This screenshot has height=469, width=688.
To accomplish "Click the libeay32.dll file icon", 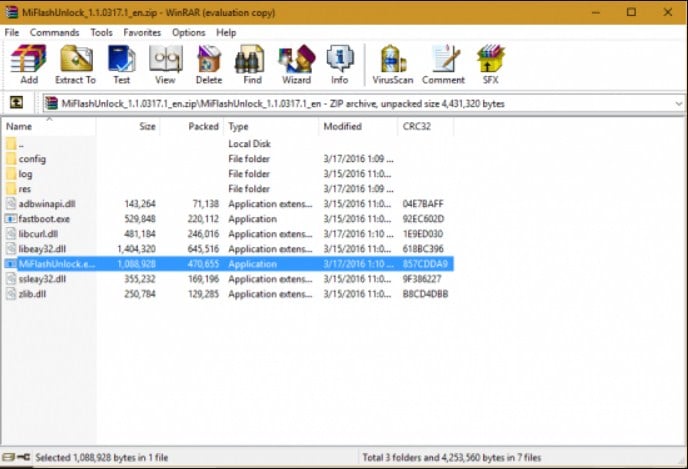I will click(x=11, y=249).
